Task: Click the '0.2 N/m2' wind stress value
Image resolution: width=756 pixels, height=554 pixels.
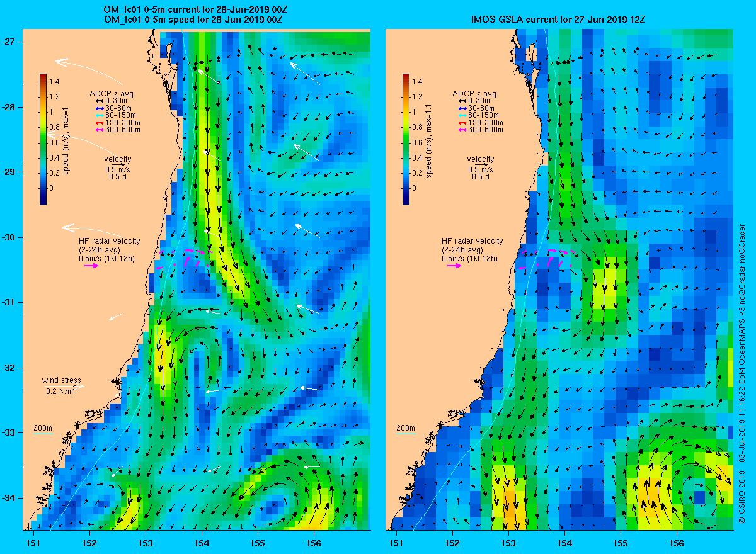Action: pos(61,391)
